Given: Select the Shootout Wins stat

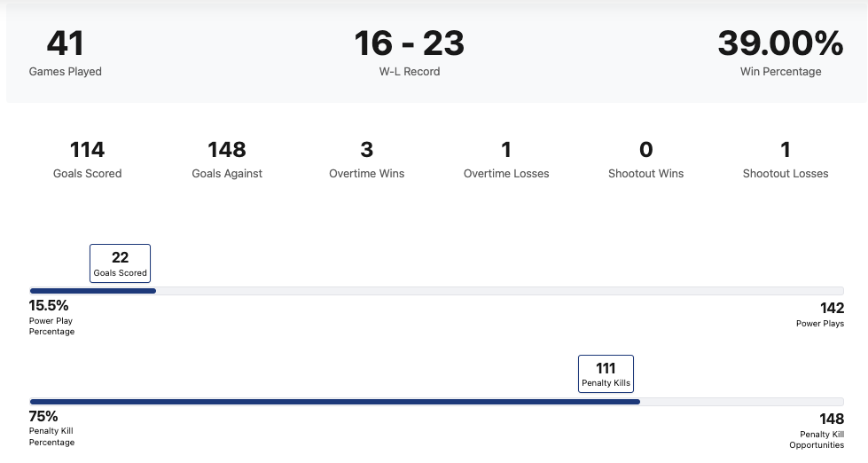Looking at the screenshot, I should tap(645, 159).
